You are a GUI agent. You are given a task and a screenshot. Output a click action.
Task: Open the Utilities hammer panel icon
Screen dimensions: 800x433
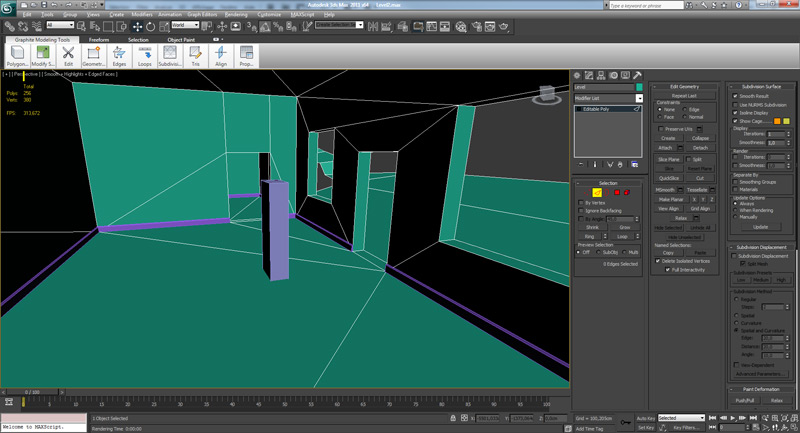point(636,75)
